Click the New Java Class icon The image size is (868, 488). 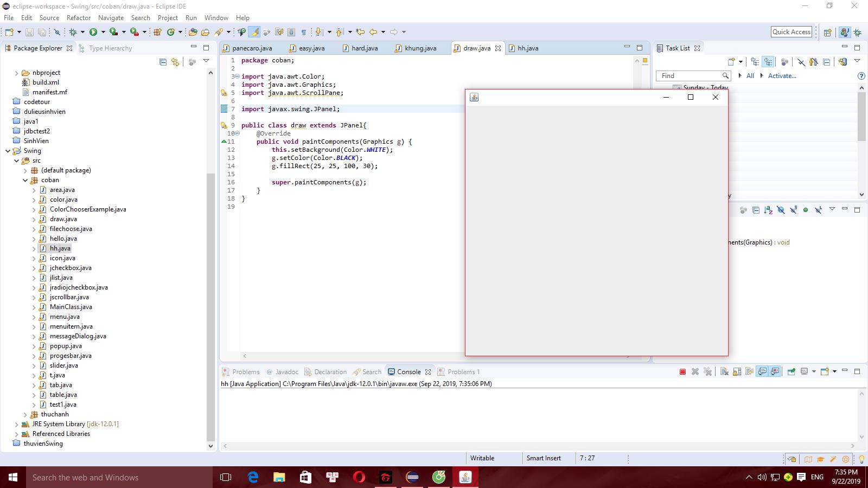click(x=171, y=32)
